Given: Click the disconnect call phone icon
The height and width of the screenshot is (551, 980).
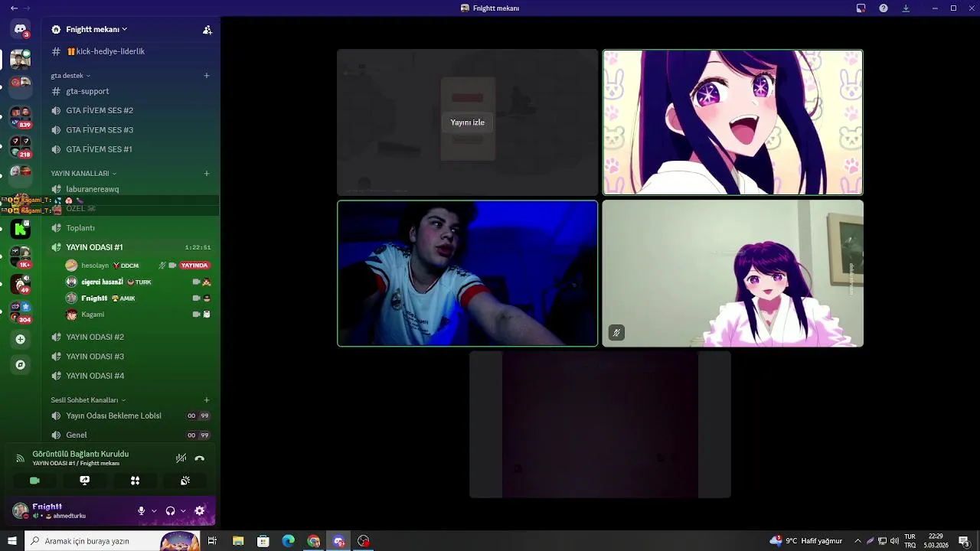Looking at the screenshot, I should tap(200, 458).
